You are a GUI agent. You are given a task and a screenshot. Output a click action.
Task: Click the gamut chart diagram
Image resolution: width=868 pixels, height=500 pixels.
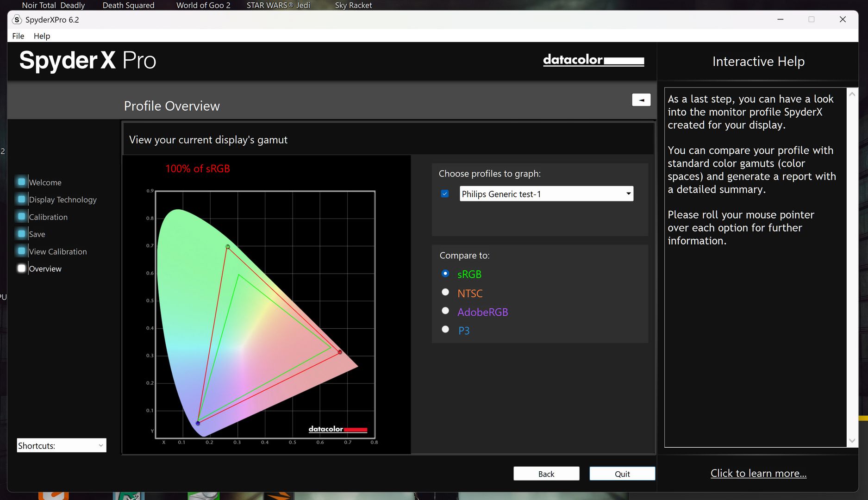265,314
